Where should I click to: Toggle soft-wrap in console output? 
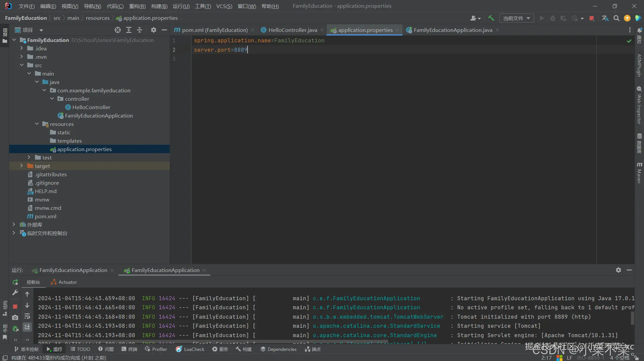(27, 316)
